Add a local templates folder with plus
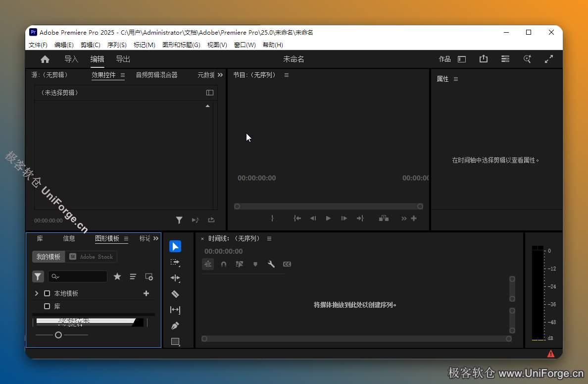 146,293
